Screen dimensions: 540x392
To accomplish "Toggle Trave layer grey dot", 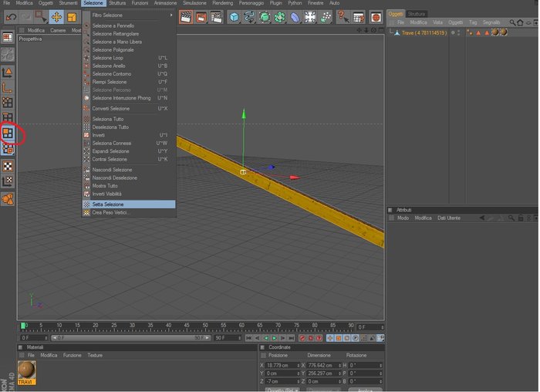I will tap(453, 32).
